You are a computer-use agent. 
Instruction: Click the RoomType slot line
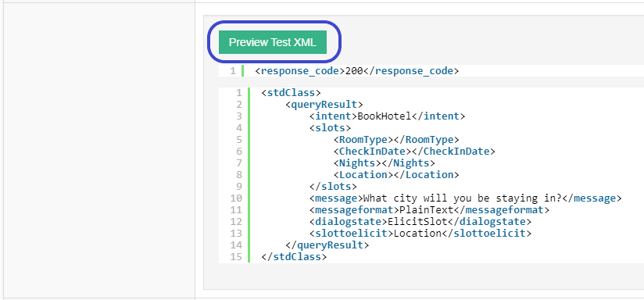pyautogui.click(x=396, y=140)
